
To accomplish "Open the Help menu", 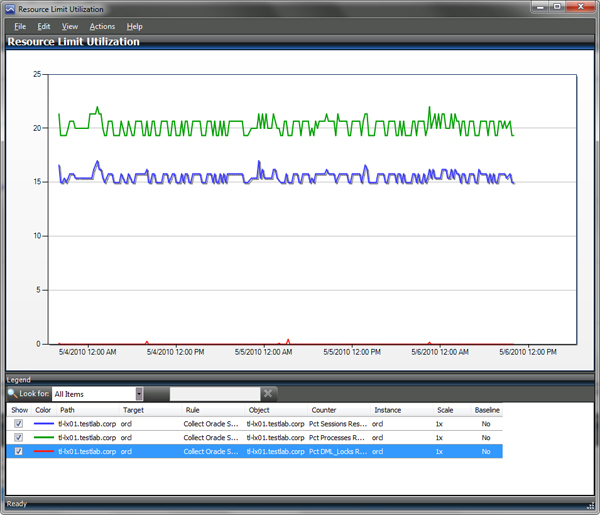I will tap(135, 26).
